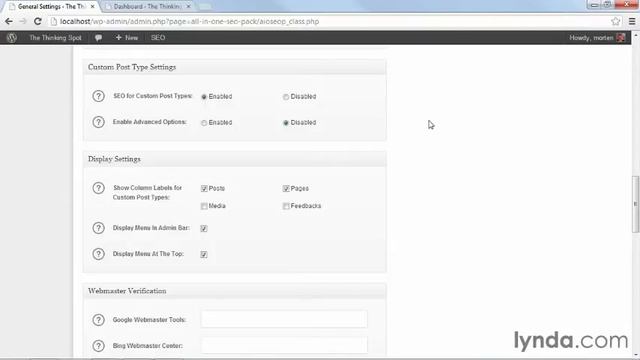Click the browser back arrow

click(9, 22)
